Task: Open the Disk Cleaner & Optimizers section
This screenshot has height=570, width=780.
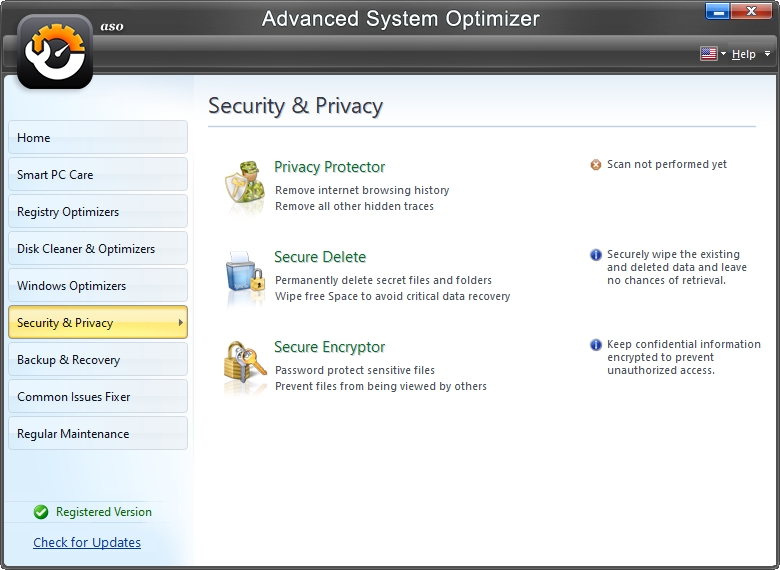Action: pyautogui.click(x=98, y=249)
